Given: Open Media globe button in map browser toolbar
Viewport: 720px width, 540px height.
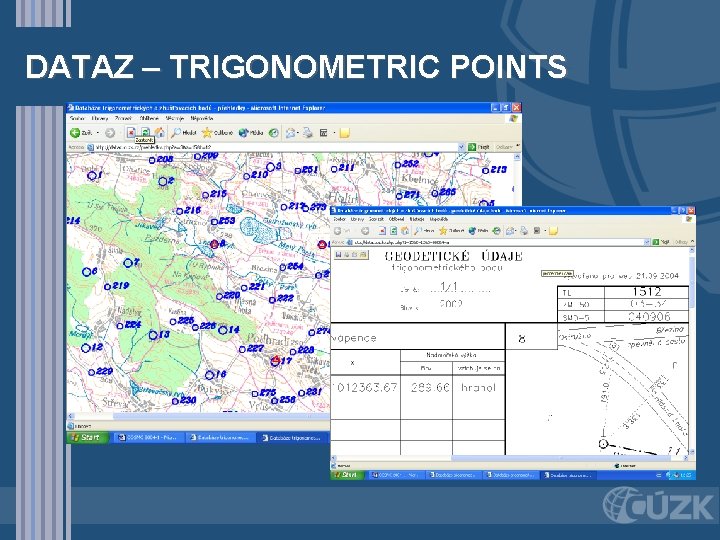Looking at the screenshot, I should tap(251, 133).
